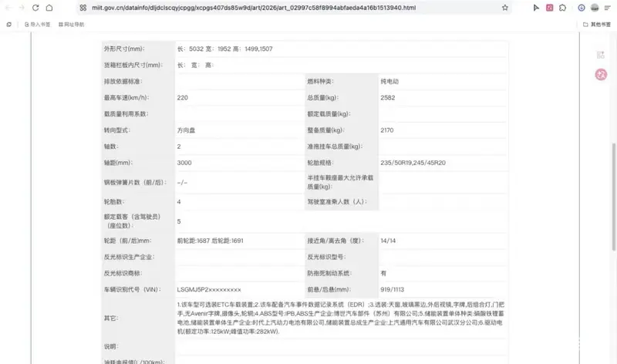This screenshot has height=364, width=617.
Task: Open the browser main menu lines icon
Action: pyautogui.click(x=607, y=8)
